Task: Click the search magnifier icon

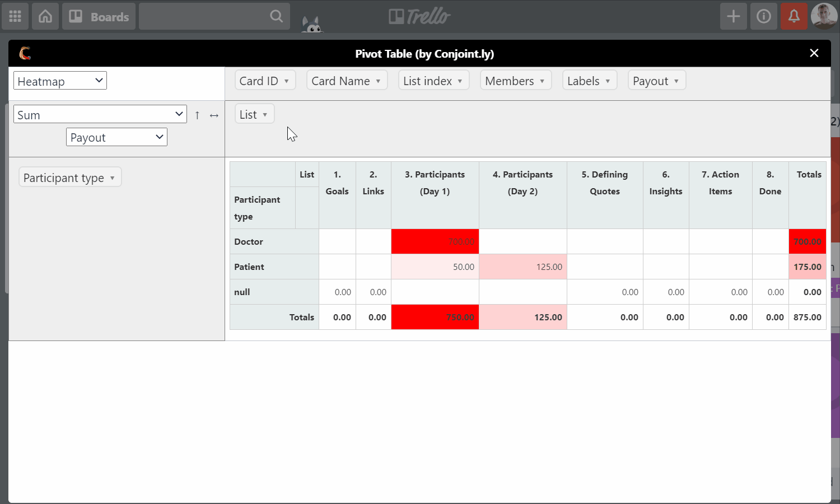Action: coord(276,16)
